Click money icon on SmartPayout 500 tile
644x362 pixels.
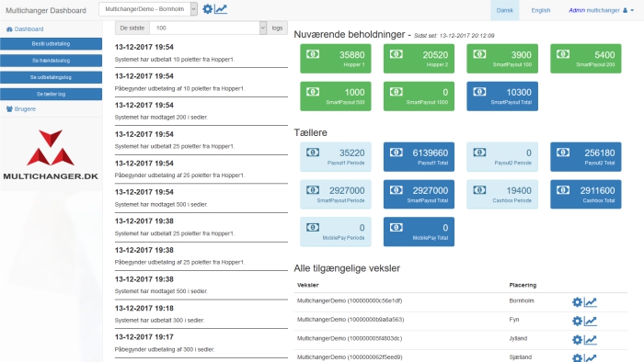[313, 92]
